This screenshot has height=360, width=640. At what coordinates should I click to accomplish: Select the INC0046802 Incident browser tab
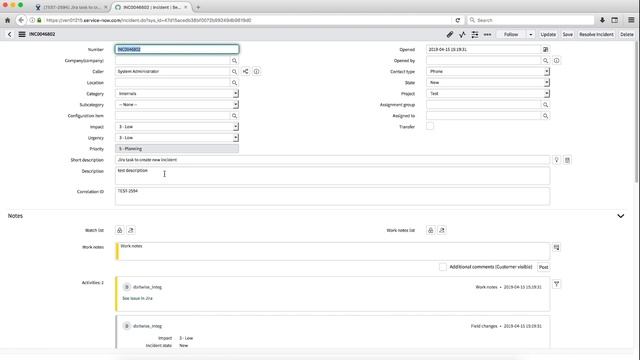pos(151,7)
